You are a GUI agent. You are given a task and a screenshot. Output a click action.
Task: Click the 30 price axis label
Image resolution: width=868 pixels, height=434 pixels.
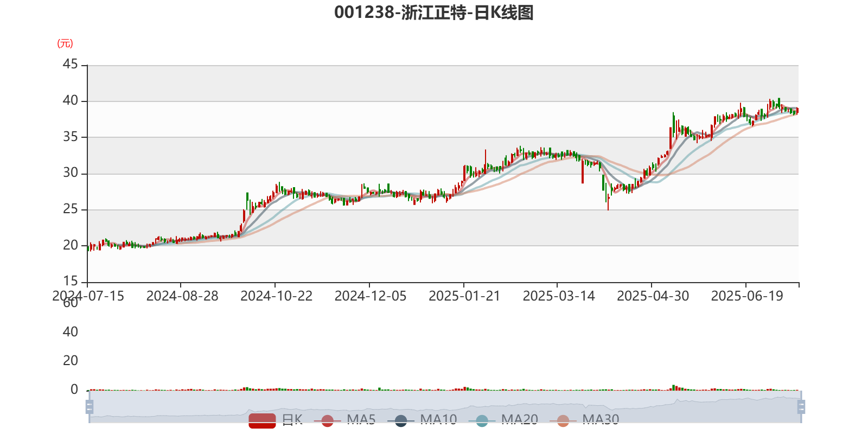(x=71, y=173)
